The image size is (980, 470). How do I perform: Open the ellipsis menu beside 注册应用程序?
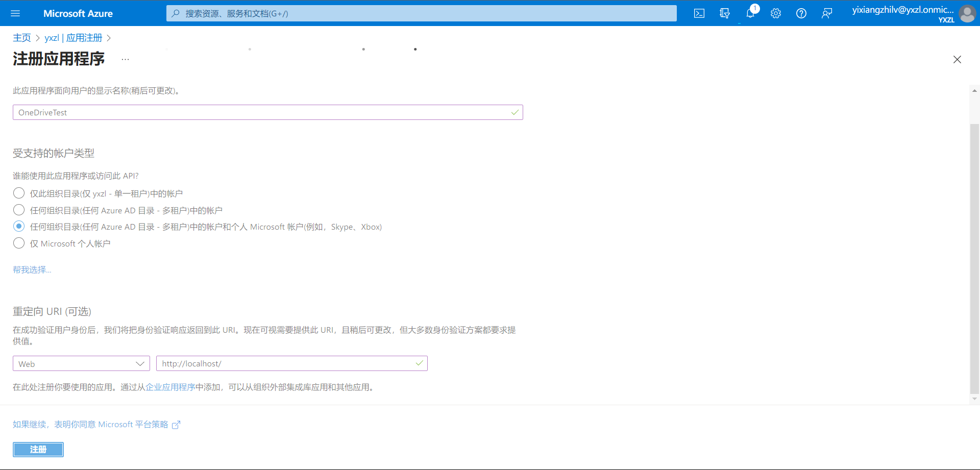(125, 59)
